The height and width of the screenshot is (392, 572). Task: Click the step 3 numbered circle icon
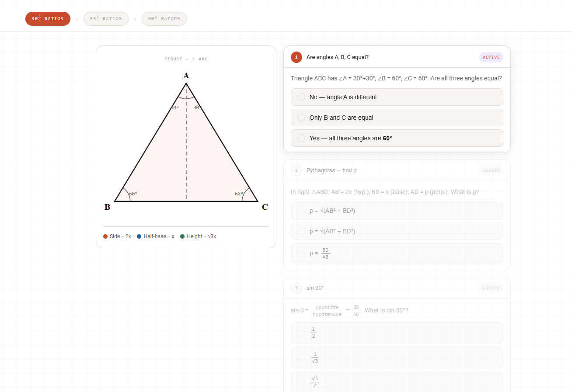click(x=296, y=288)
